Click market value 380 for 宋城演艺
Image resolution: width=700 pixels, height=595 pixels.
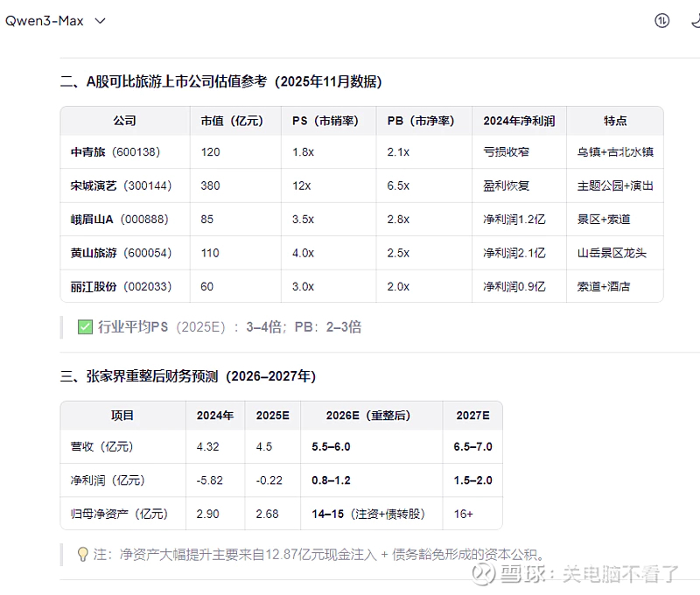point(210,185)
